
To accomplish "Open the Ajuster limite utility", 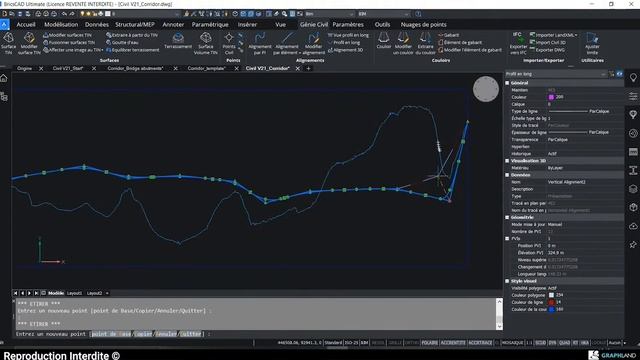I will pos(592,43).
